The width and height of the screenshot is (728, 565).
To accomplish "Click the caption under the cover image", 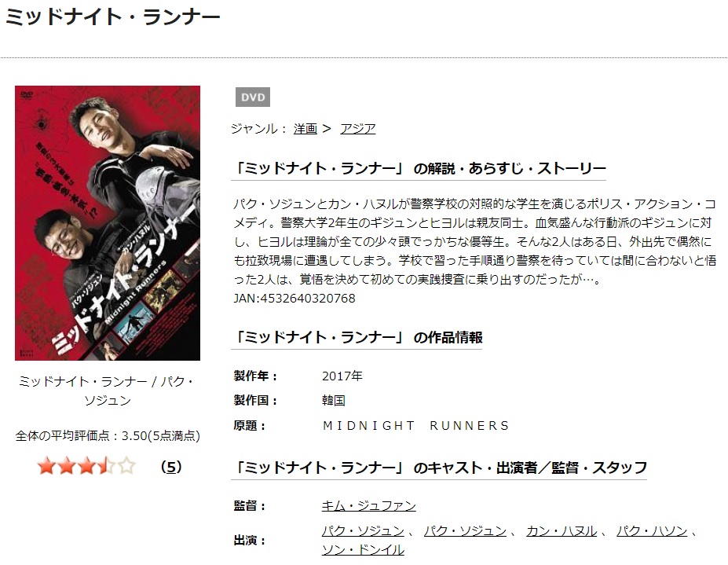I will [108, 391].
